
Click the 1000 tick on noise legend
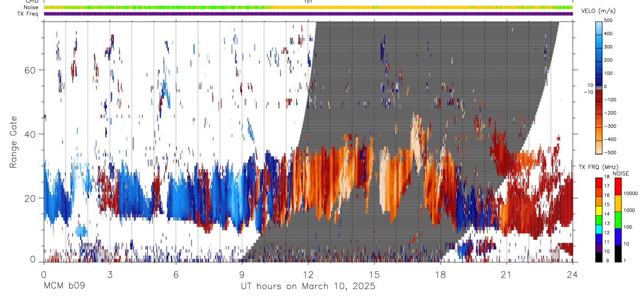(629, 211)
